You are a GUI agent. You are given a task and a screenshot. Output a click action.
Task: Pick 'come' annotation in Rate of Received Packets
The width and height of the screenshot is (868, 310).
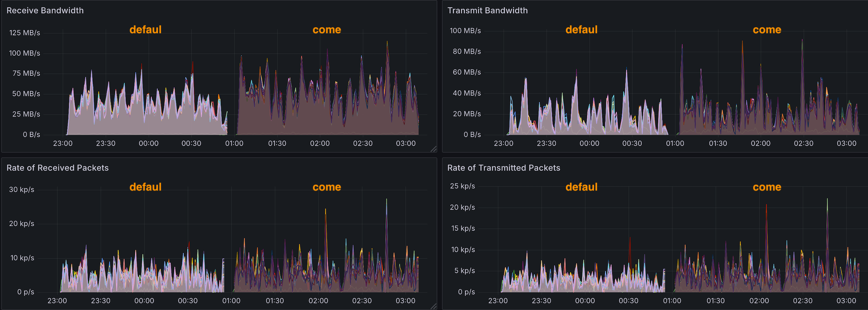(327, 187)
